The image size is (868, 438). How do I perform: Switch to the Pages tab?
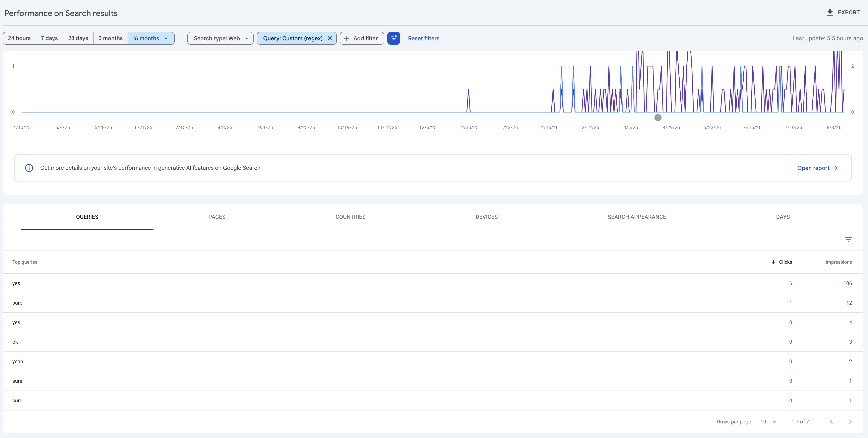217,217
